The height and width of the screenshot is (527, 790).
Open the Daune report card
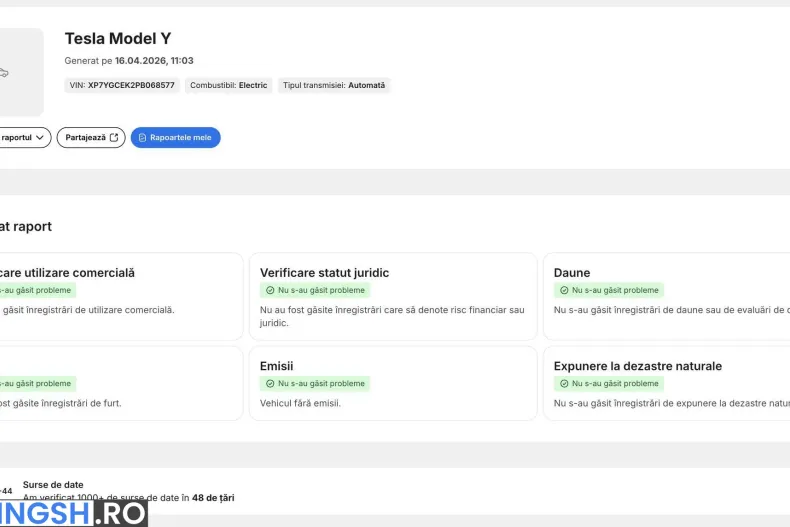[x=666, y=297]
